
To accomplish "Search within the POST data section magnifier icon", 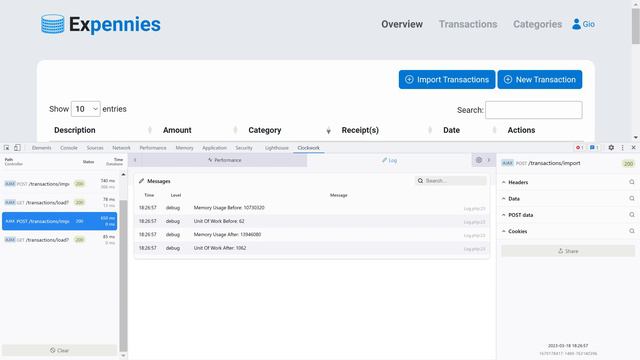I will tap(632, 215).
